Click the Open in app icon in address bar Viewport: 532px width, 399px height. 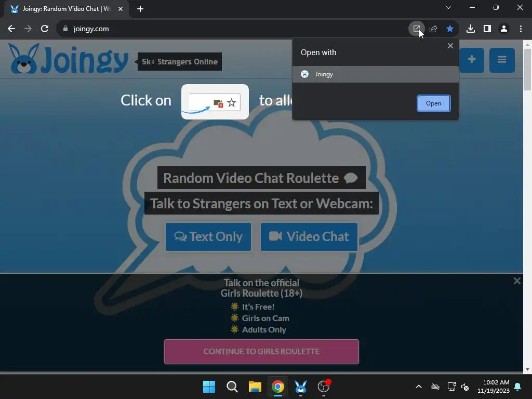(416, 29)
